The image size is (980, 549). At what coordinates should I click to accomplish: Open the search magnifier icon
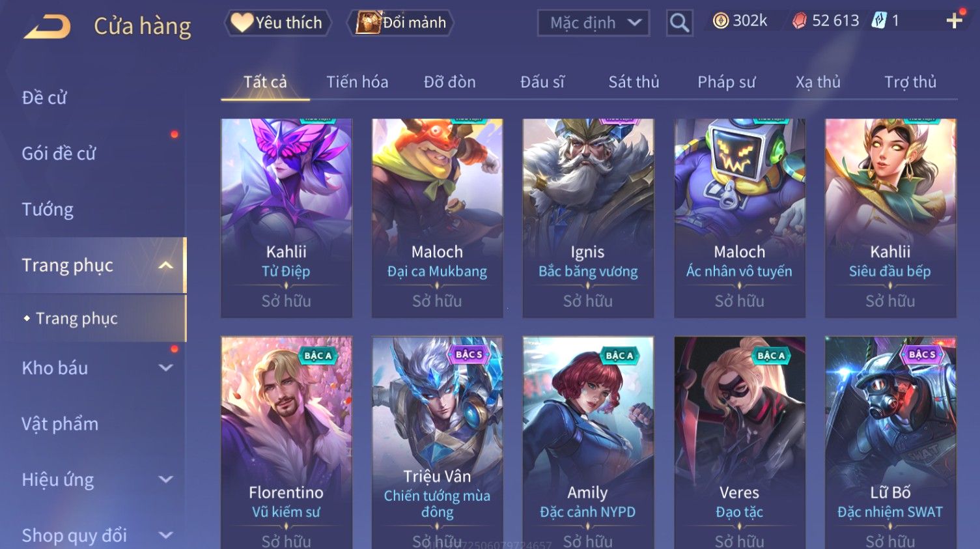click(679, 23)
